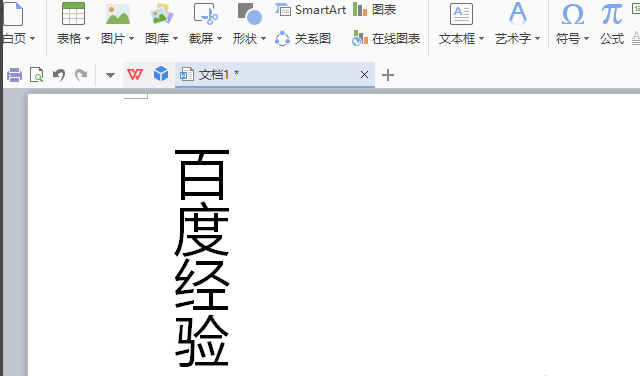Click the character 经 in the document
The image size is (640, 376).
[x=202, y=285]
